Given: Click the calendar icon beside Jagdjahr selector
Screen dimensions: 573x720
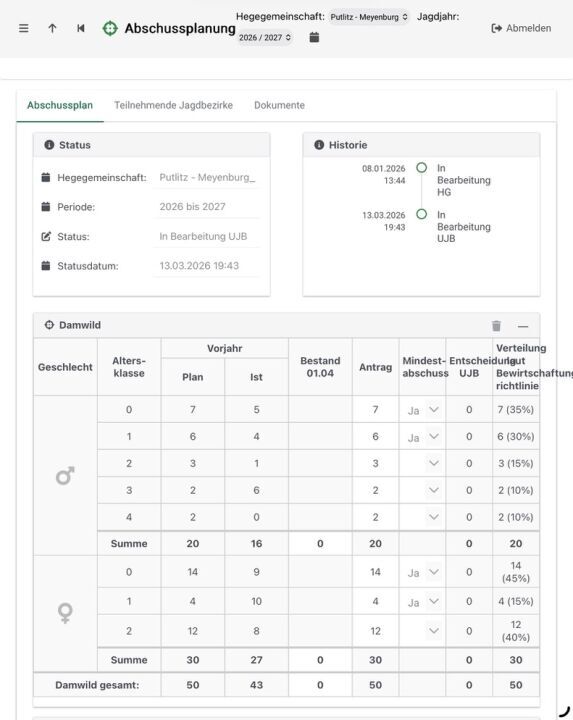Looking at the screenshot, I should click(x=314, y=37).
